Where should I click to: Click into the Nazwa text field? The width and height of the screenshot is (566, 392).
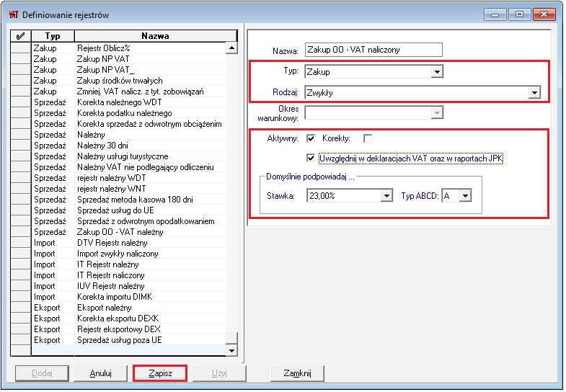click(x=373, y=50)
